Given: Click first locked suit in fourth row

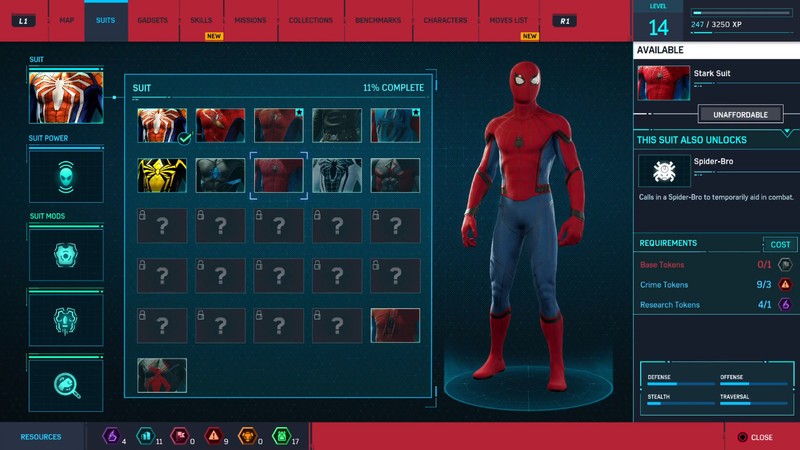Looking at the screenshot, I should point(162,276).
